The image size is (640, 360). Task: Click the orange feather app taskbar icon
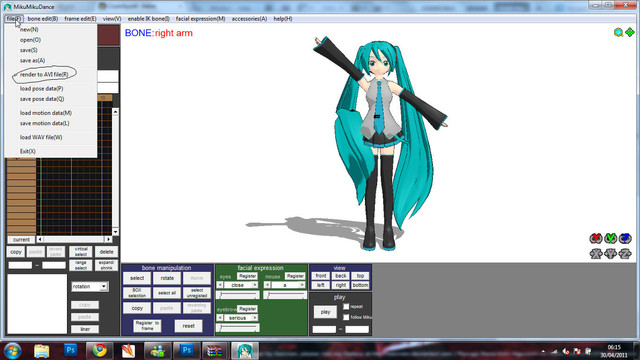pyautogui.click(x=128, y=351)
